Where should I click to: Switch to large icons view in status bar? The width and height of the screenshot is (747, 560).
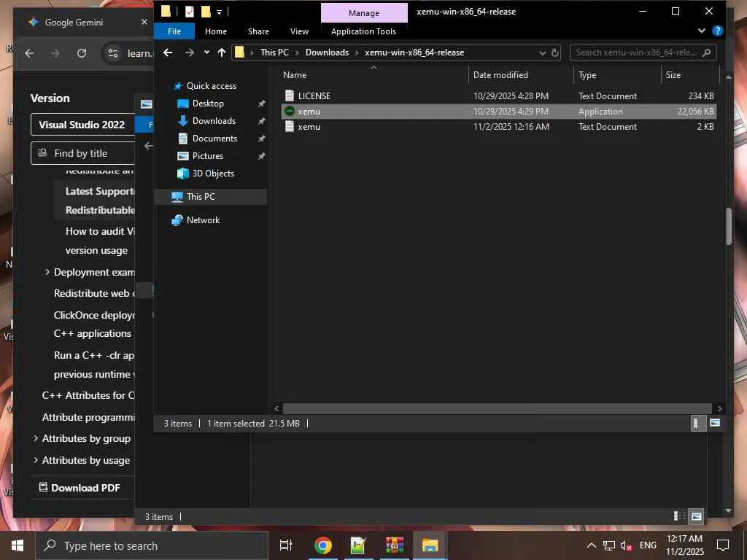coord(715,423)
